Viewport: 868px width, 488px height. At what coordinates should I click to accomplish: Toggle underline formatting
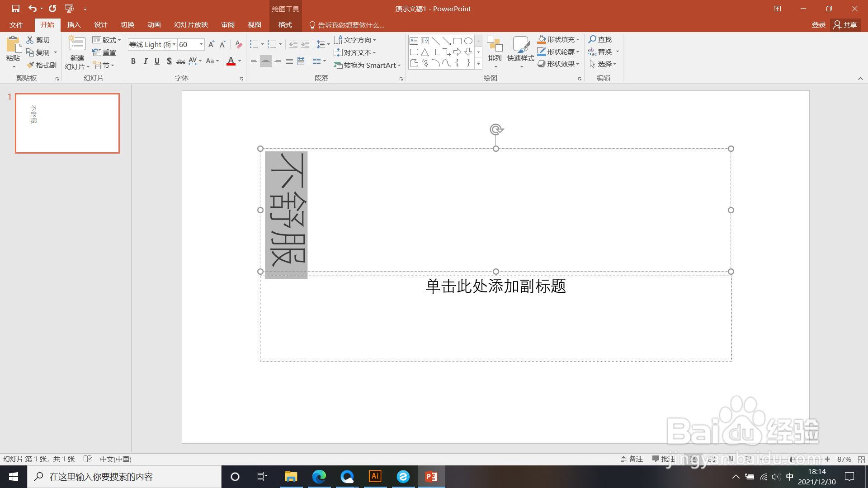(157, 61)
